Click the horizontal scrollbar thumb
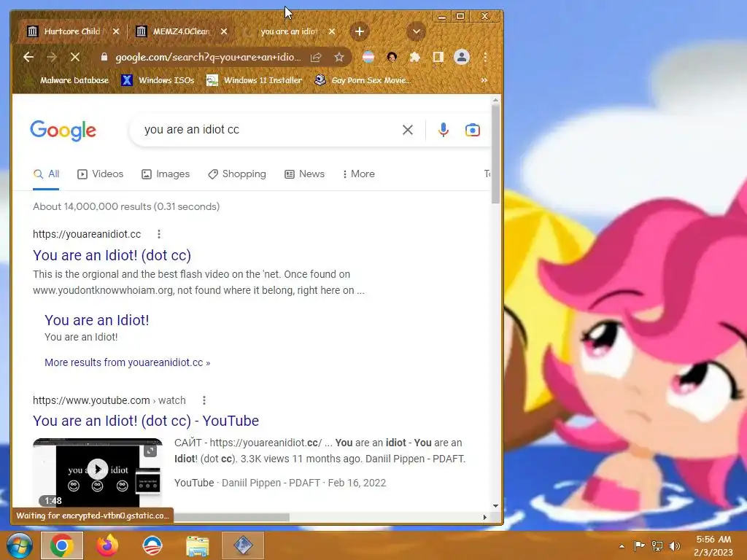This screenshot has width=747, height=560. coord(231,517)
